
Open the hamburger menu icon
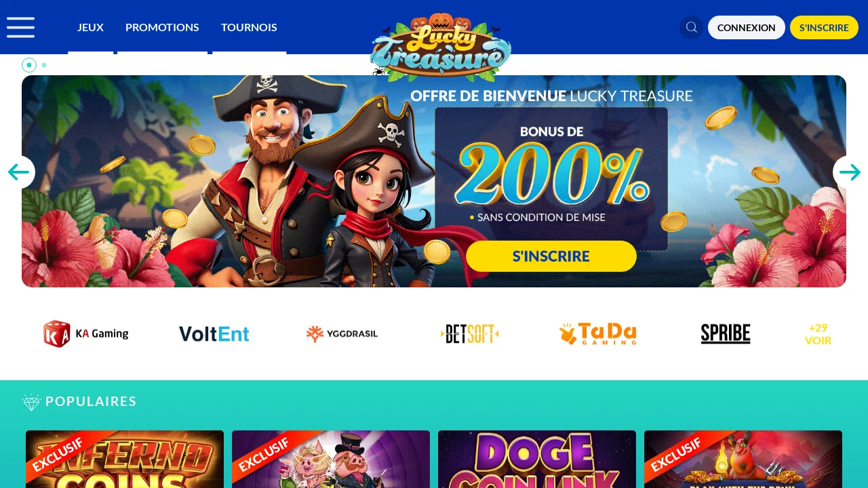20,27
